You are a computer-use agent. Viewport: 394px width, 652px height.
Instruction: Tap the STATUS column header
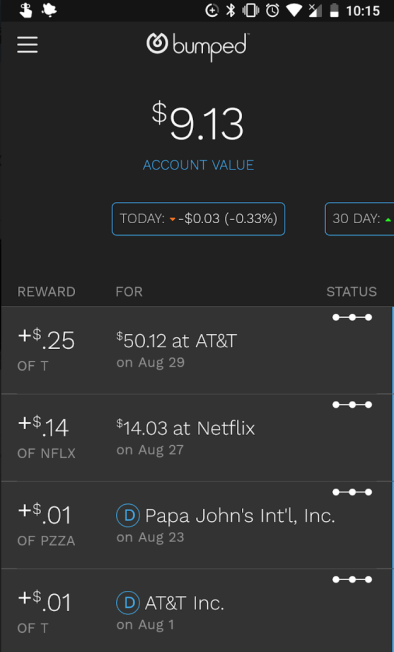(x=352, y=292)
